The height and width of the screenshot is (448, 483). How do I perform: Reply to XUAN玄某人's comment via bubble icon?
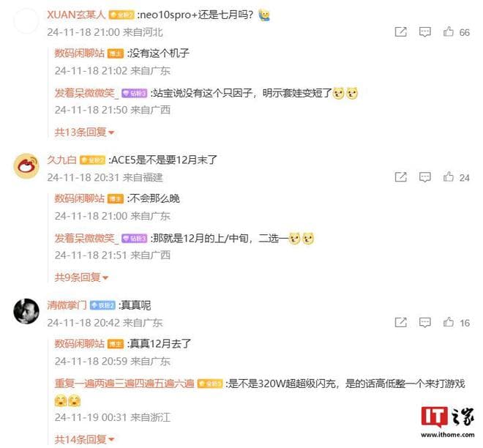424,31
